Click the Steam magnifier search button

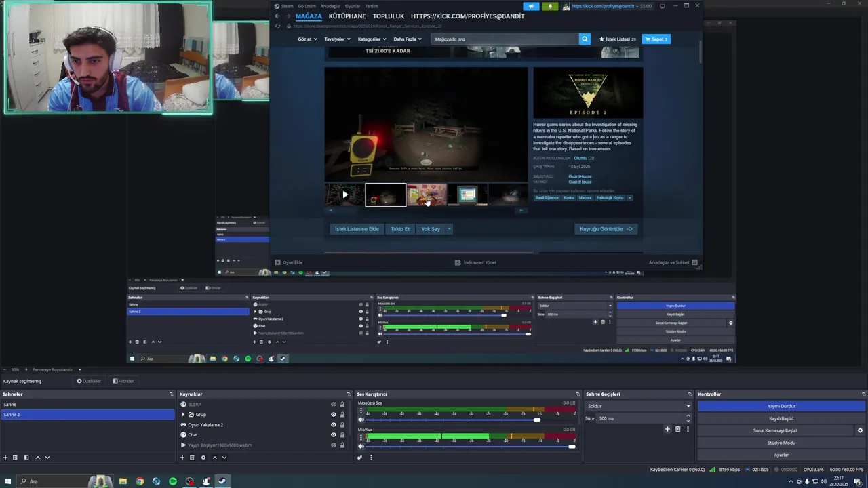point(585,39)
